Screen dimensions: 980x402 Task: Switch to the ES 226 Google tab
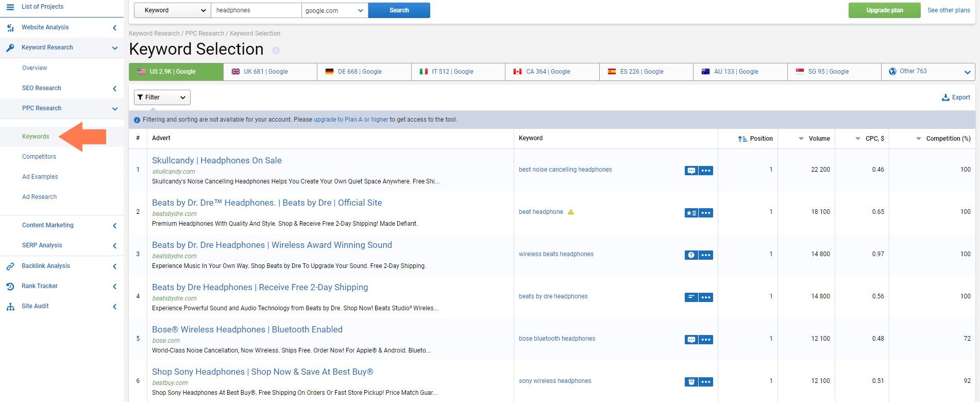[647, 72]
